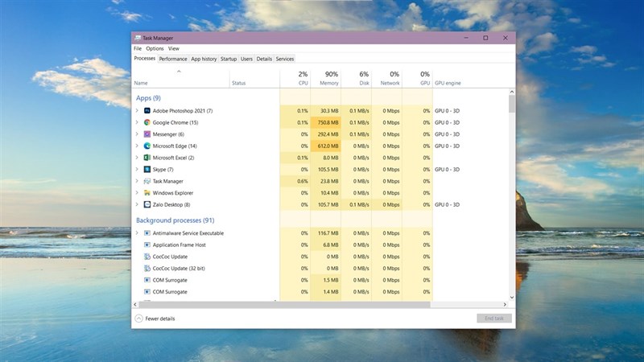Select the Microsoft Excel icon
Viewport: 644px width, 362px height.
point(147,158)
